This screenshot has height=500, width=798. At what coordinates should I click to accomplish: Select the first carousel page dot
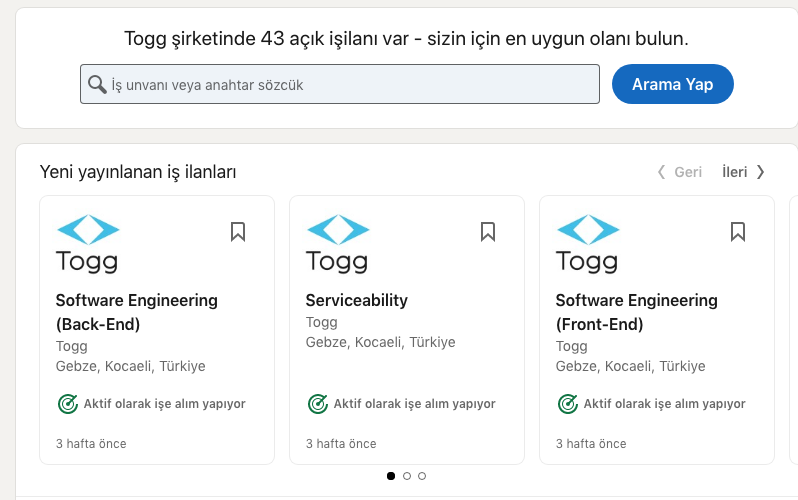391,476
